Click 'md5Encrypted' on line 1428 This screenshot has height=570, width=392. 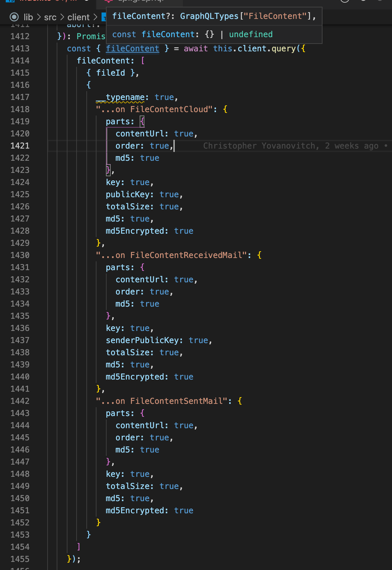pos(135,231)
